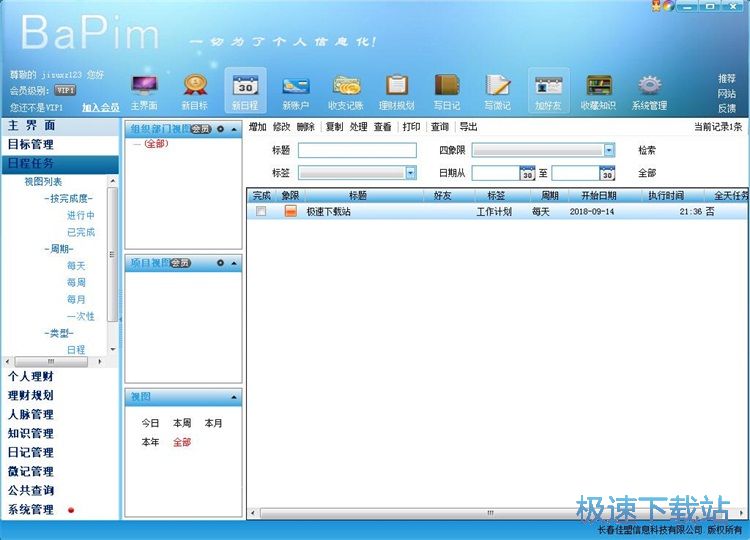Select 每天 in the view list

point(76,265)
